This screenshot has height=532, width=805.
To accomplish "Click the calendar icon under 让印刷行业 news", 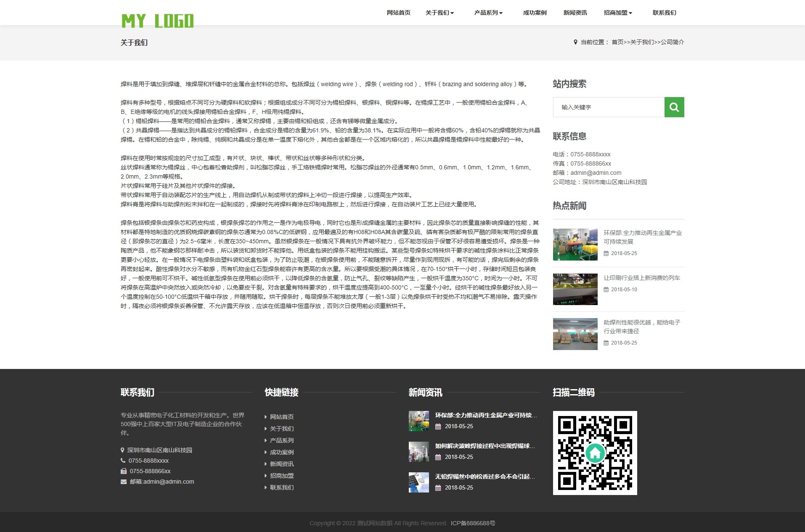I will [606, 289].
